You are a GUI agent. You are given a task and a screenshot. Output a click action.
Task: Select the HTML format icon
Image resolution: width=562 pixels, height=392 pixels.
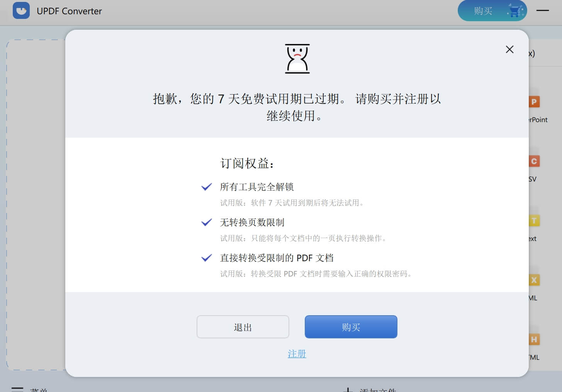(x=534, y=340)
